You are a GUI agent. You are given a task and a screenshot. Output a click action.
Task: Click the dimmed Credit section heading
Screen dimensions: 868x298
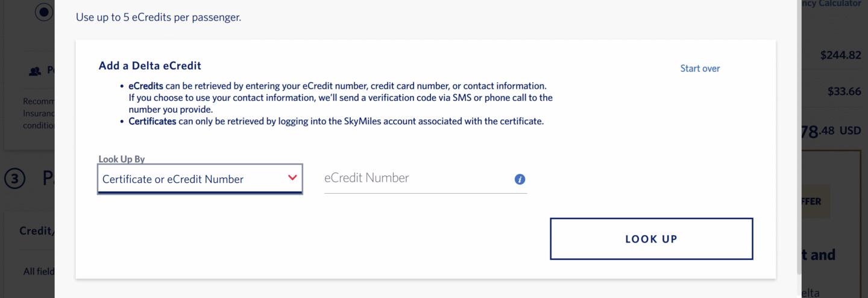(36, 231)
